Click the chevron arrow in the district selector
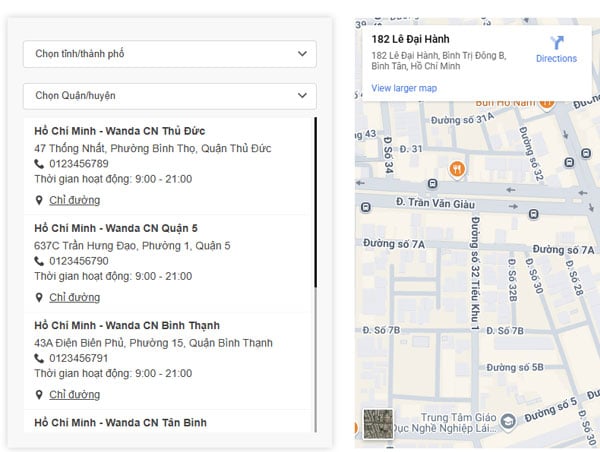The height and width of the screenshot is (452, 600). click(x=302, y=95)
